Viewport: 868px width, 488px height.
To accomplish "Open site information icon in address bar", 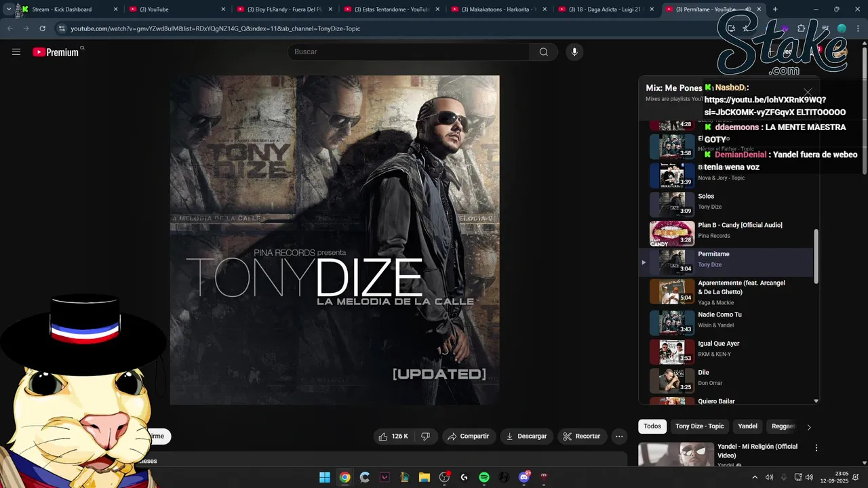I will (62, 28).
